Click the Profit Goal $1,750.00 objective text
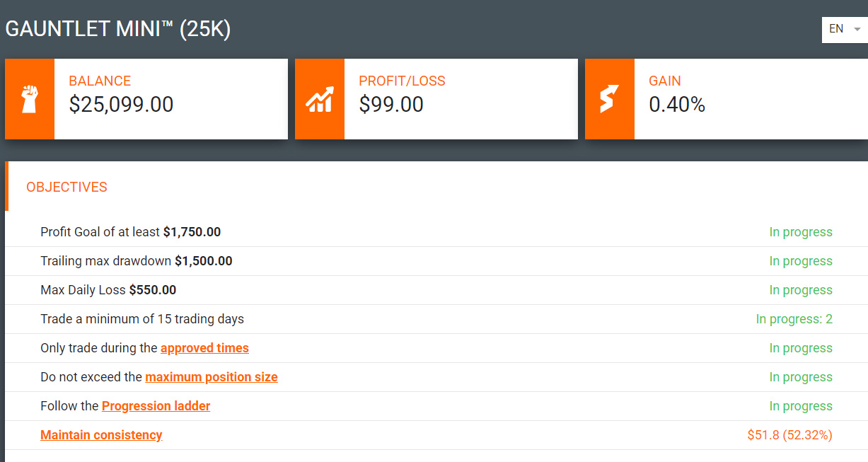868x462 pixels. pyautogui.click(x=131, y=232)
